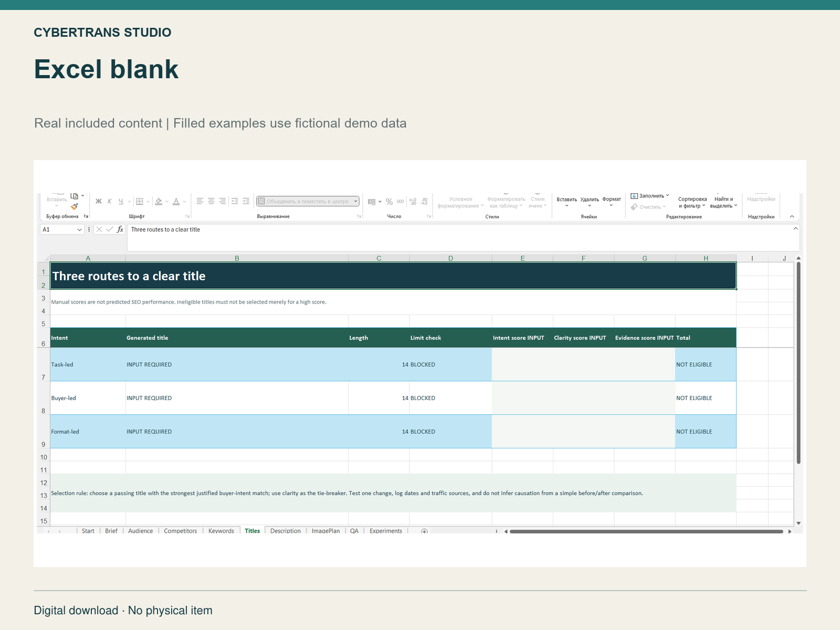Click the Increase Decimal icon
840x630 pixels.
pyautogui.click(x=413, y=202)
